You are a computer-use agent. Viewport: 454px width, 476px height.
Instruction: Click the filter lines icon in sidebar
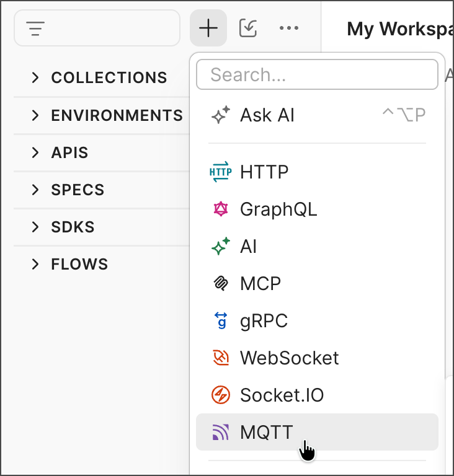click(35, 29)
